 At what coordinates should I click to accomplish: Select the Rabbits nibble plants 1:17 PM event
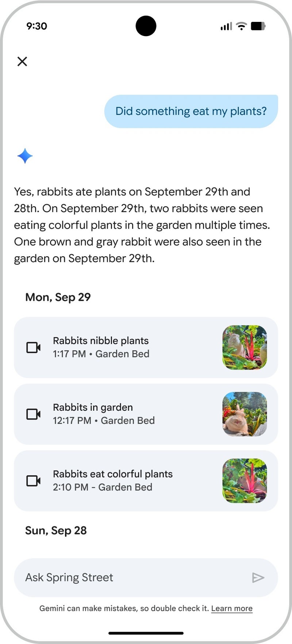tap(101, 341)
